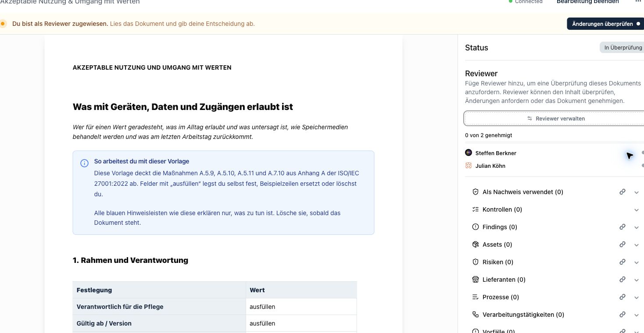644x333 pixels.
Task: Open Reviewer verwalten button
Action: tap(555, 118)
